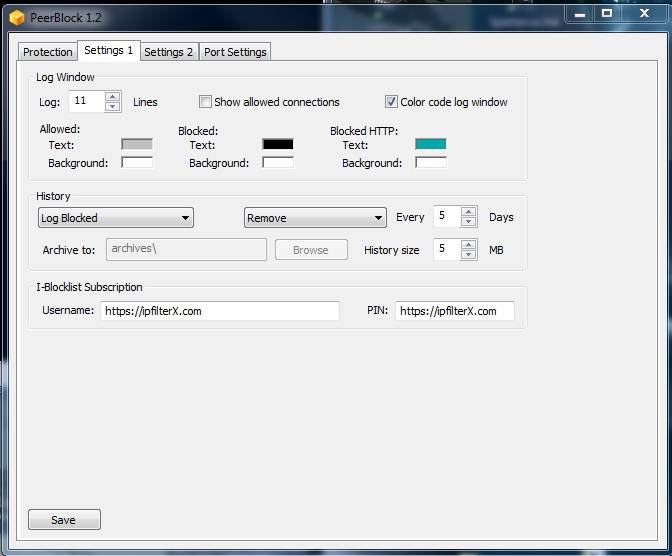Change the Blocked Text black color swatch

[x=278, y=144]
